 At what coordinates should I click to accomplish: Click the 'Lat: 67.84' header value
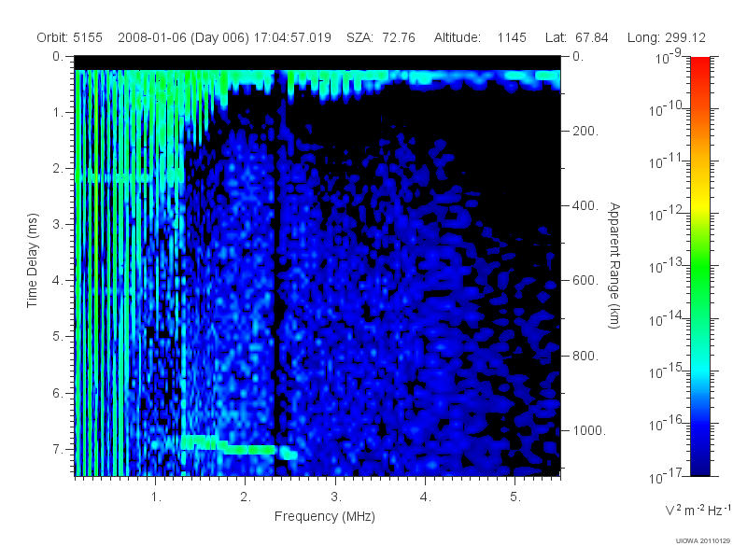coord(576,37)
